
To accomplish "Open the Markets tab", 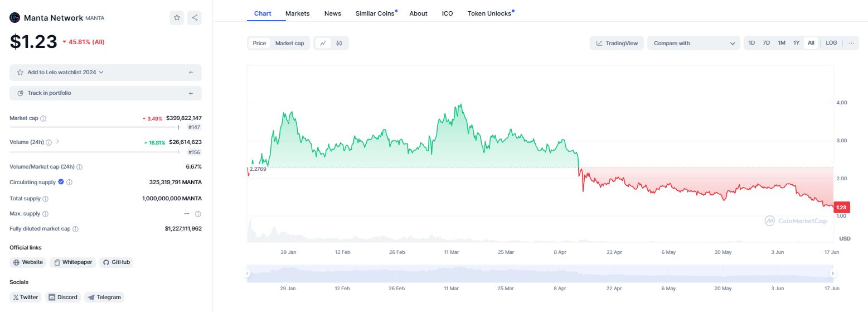I will [298, 13].
